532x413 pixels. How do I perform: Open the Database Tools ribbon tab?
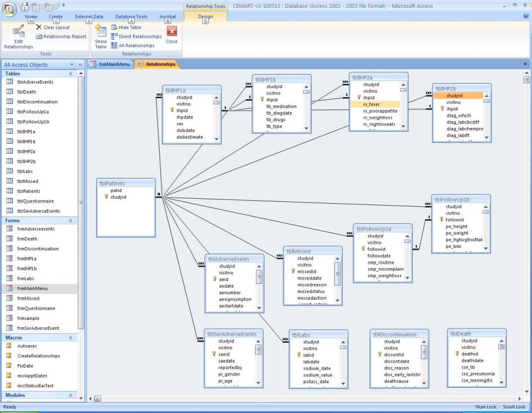click(x=131, y=16)
